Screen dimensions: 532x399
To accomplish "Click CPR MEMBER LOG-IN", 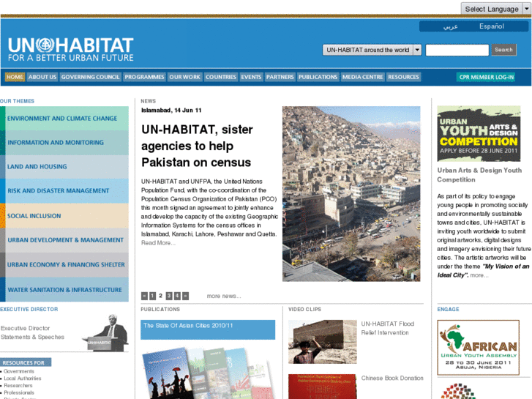I will [x=487, y=77].
